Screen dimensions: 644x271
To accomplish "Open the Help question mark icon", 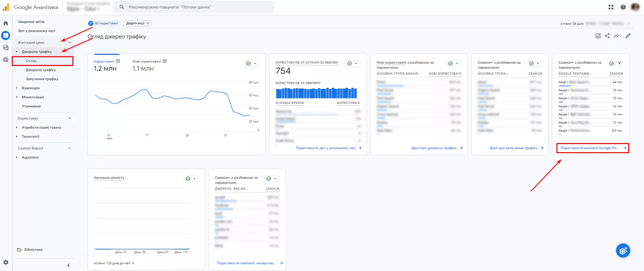I will [623, 7].
